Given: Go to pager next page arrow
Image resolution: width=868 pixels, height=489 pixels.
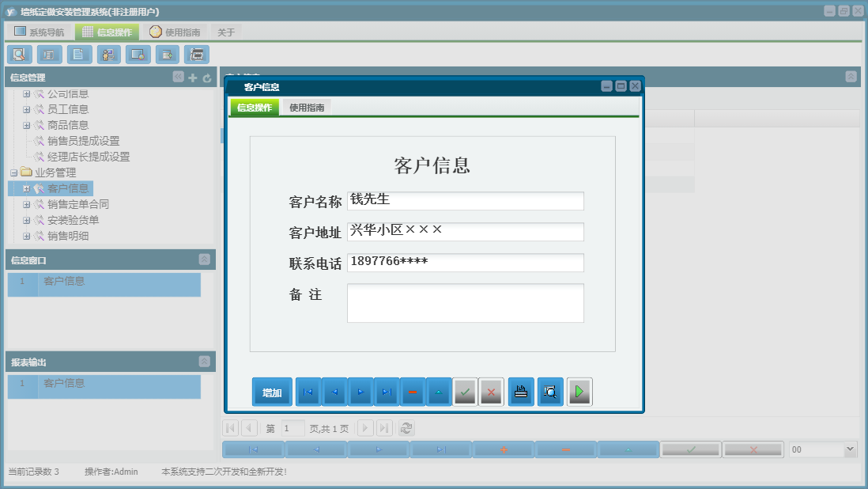Looking at the screenshot, I should pos(365,428).
